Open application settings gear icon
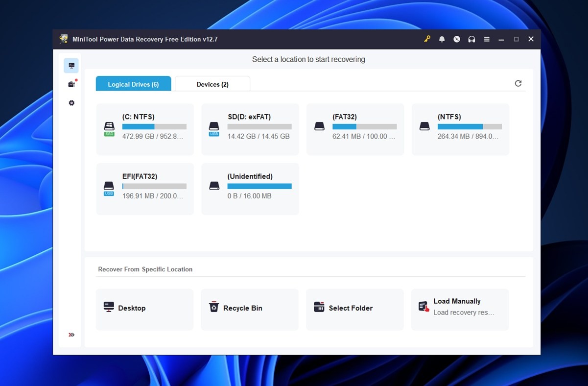This screenshot has height=386, width=588. pos(71,103)
